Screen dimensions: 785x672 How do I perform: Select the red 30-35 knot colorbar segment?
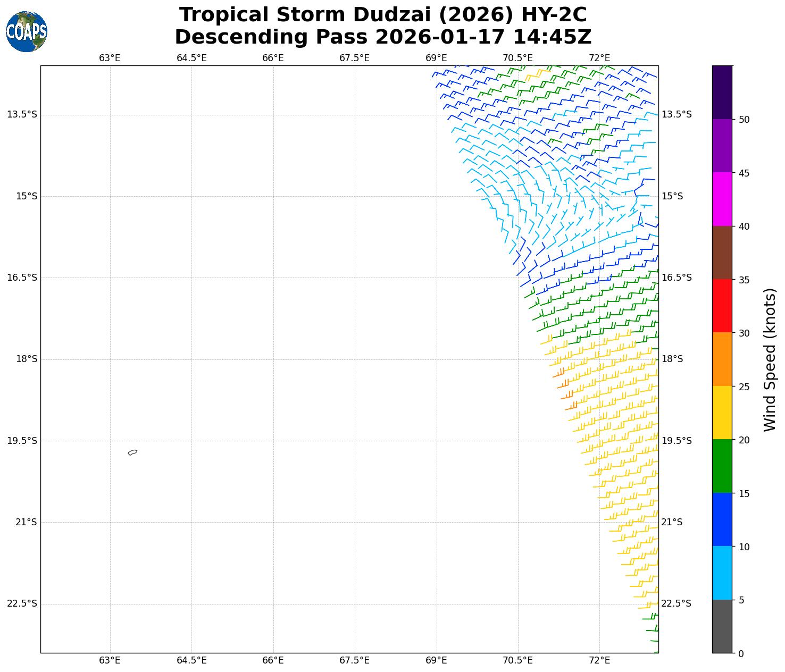point(722,306)
